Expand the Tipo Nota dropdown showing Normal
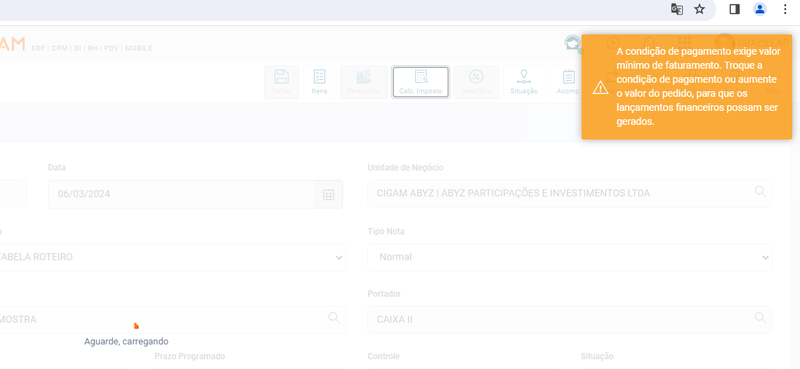Viewport: 800px width, 369px height. pyautogui.click(x=570, y=257)
